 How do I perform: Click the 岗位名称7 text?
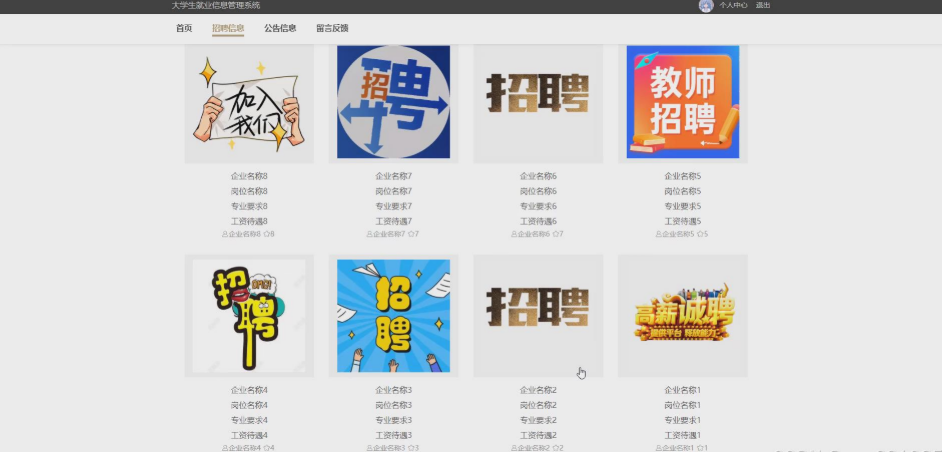394,191
